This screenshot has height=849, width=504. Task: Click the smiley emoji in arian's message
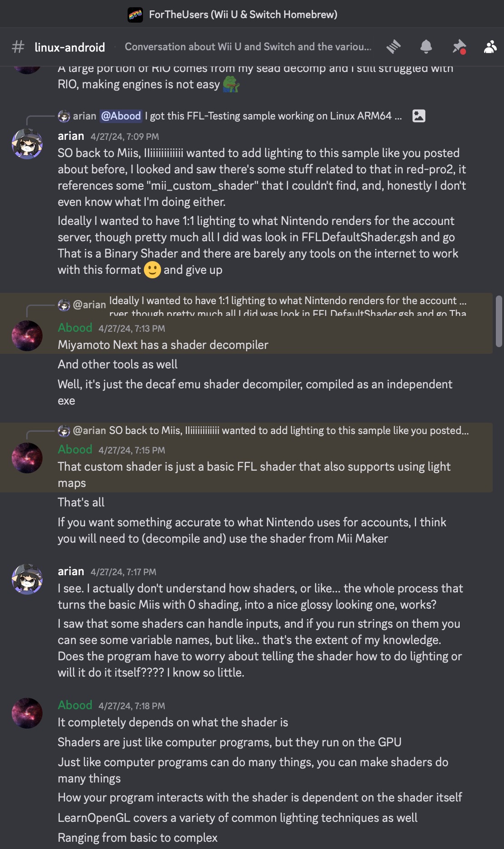(152, 270)
